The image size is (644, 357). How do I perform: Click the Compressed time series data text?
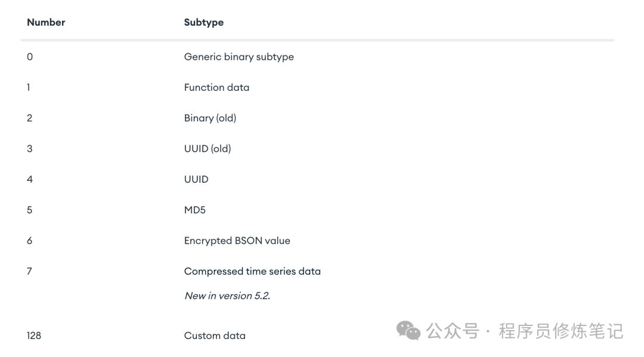[x=252, y=271]
